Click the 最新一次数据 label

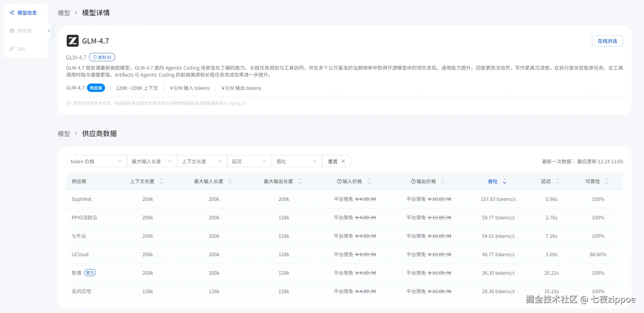click(556, 162)
